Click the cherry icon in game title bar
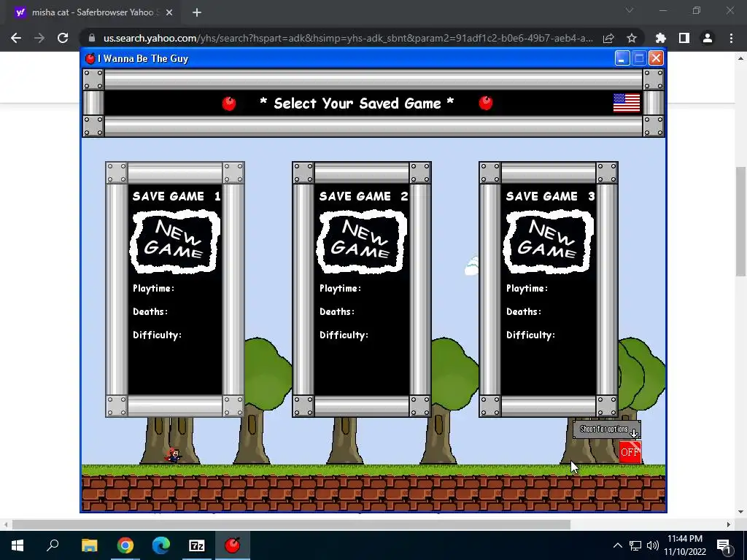Viewport: 747px width, 560px height. [x=90, y=58]
